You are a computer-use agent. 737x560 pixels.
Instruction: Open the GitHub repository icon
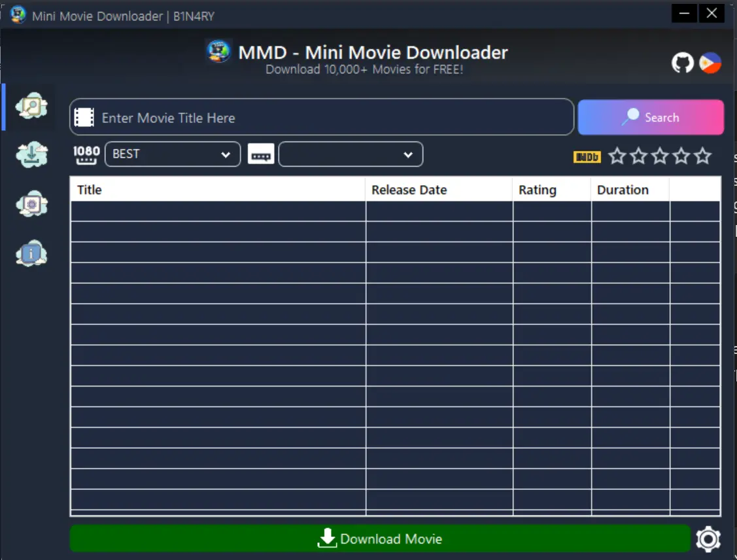[683, 63]
